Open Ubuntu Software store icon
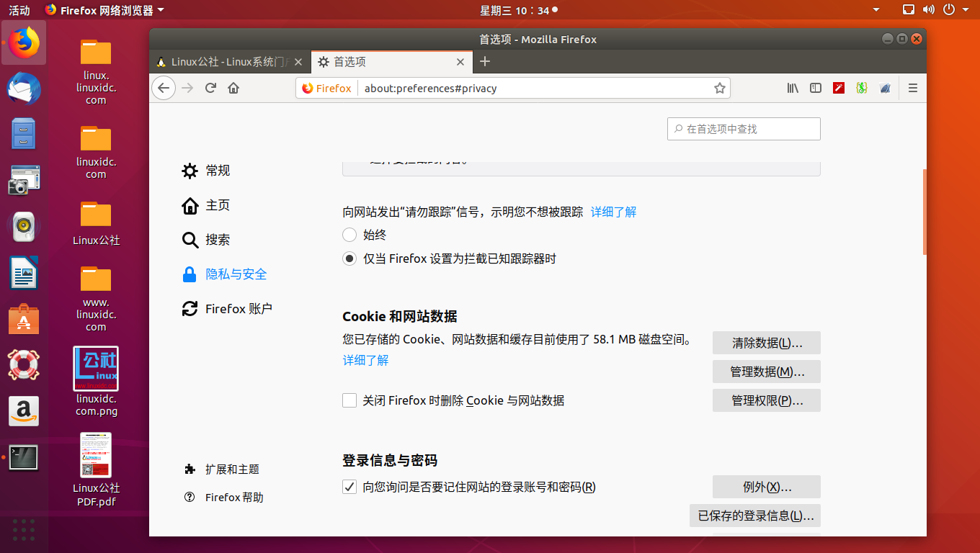Viewport: 980px width, 553px height. tap(24, 319)
